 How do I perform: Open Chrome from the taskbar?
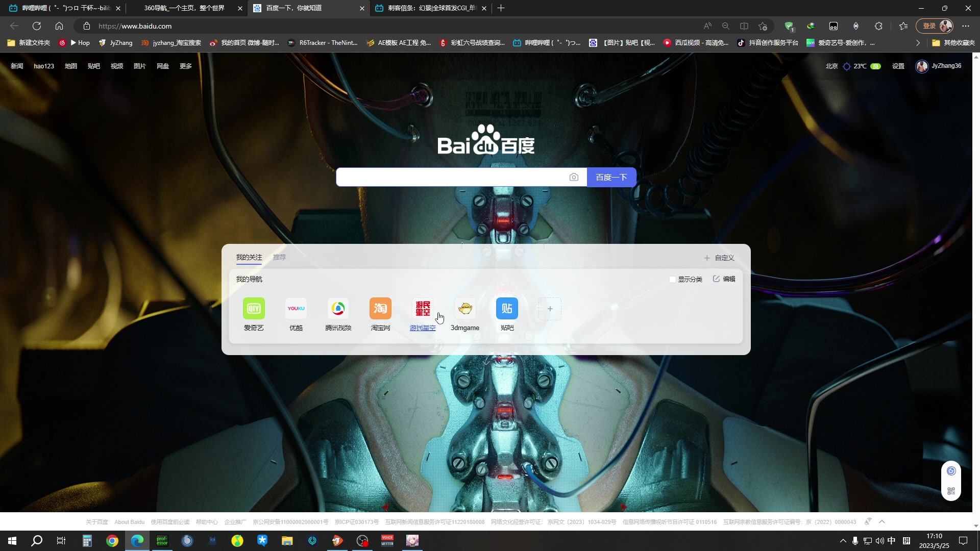tap(112, 541)
